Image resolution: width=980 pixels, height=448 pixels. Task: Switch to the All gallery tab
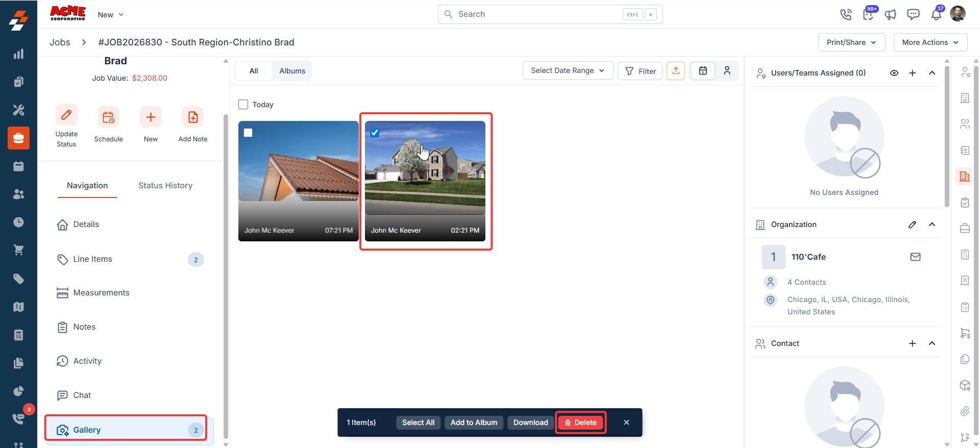[254, 71]
